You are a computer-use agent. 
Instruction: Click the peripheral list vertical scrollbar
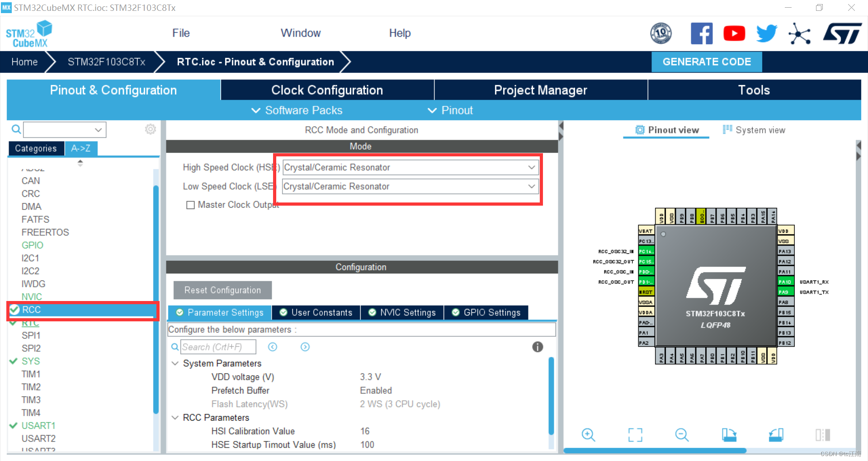tap(156, 299)
